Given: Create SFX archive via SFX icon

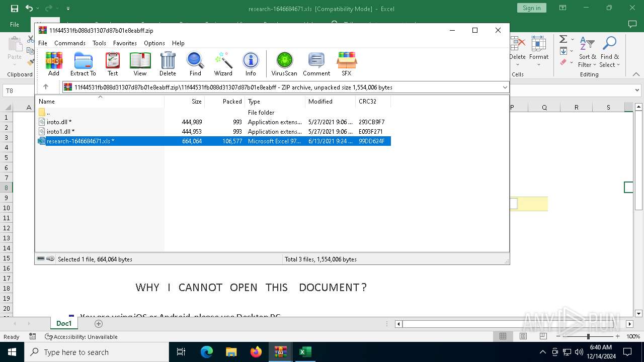Looking at the screenshot, I should click(347, 64).
